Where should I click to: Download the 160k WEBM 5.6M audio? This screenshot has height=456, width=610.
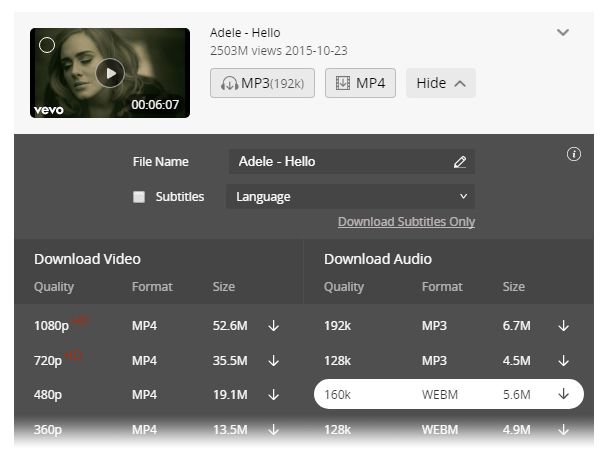(564, 394)
